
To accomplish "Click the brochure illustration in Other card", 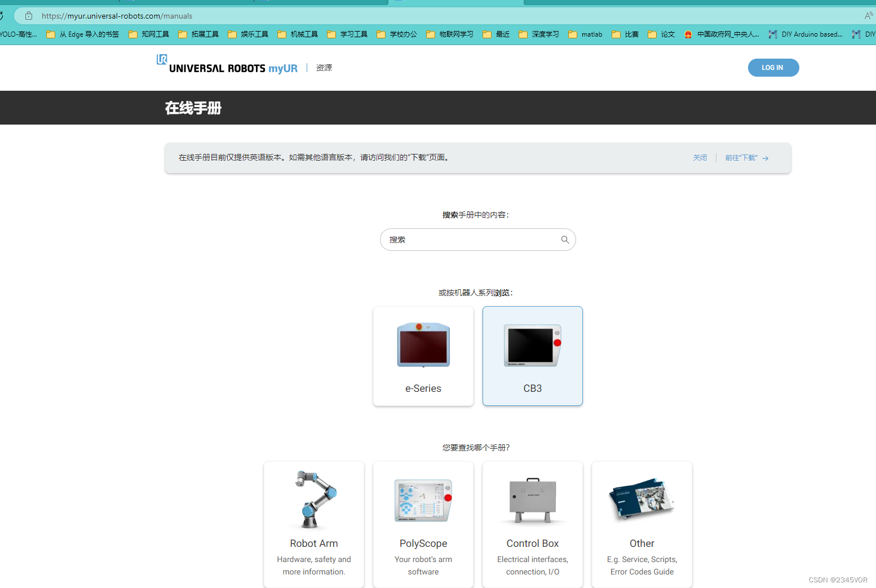I will point(642,498).
